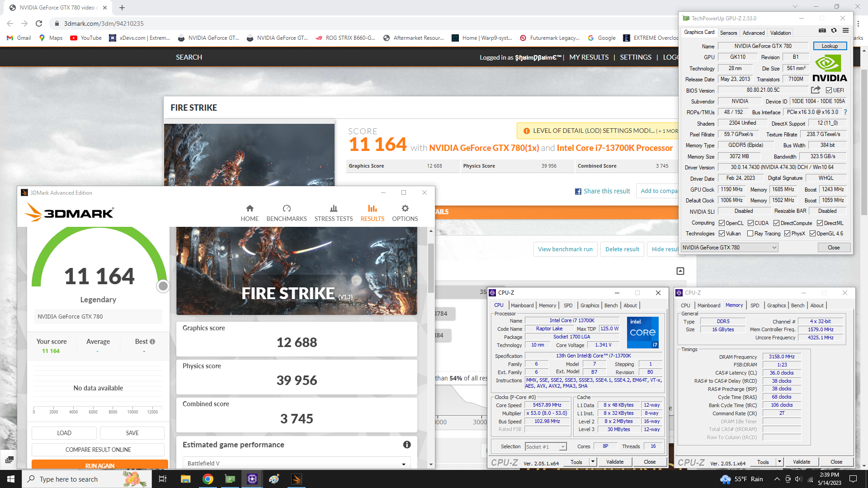The image size is (868, 488).
Task: Click warning icon in LOD settings notice
Action: (x=526, y=131)
